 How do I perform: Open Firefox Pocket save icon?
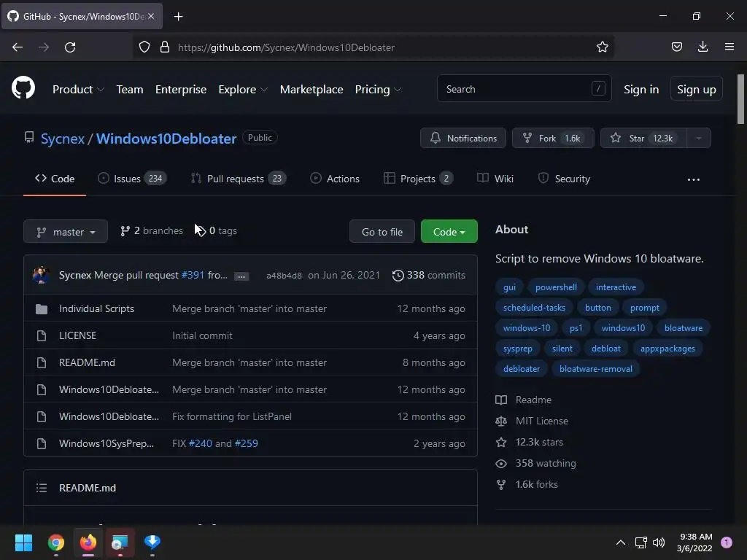click(676, 47)
